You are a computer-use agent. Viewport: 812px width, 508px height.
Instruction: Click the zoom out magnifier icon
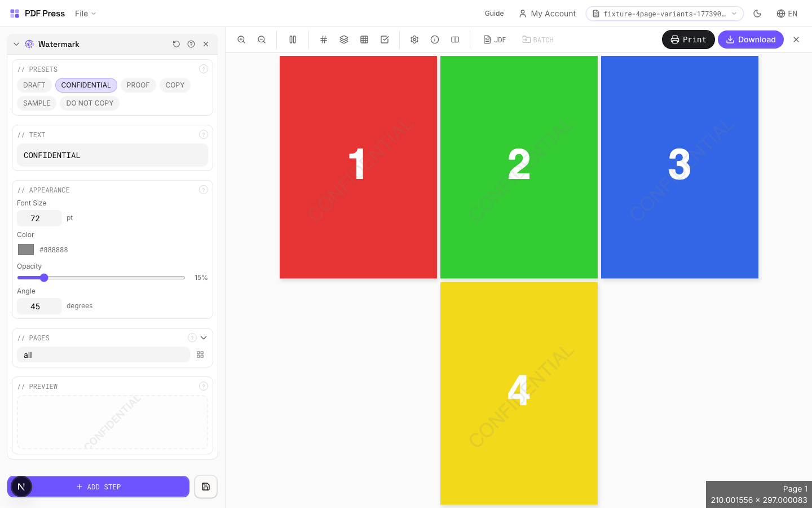pyautogui.click(x=262, y=40)
